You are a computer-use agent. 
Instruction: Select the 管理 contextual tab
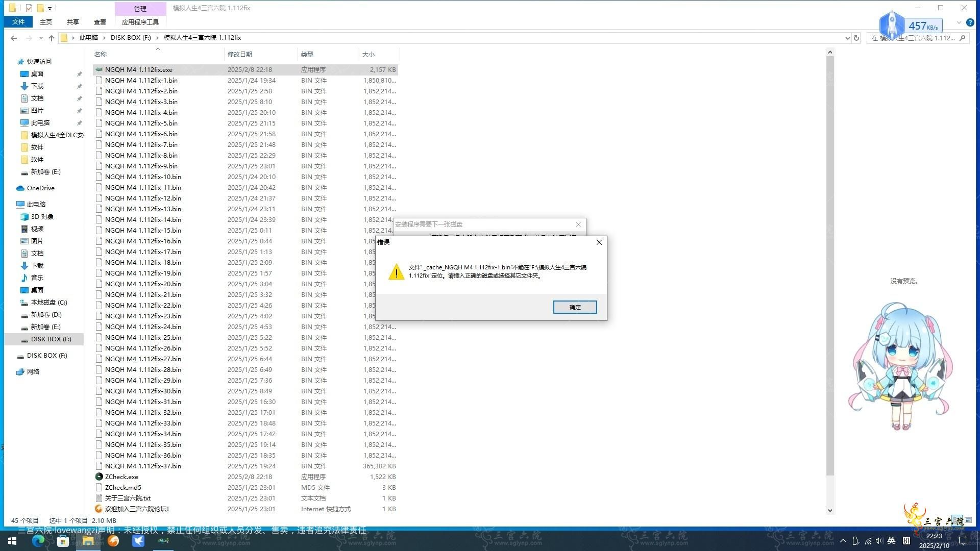(140, 9)
